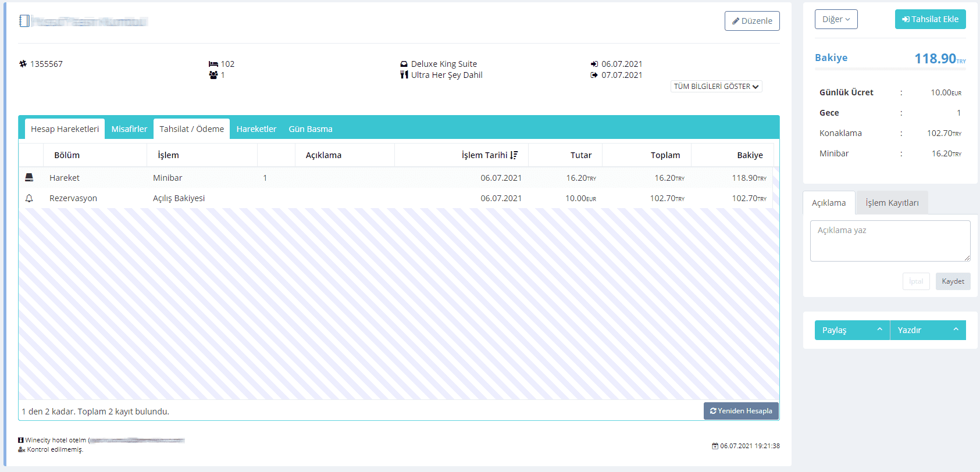This screenshot has width=980, height=472.
Task: Click the bed icon next to room 102
Action: pyautogui.click(x=213, y=64)
